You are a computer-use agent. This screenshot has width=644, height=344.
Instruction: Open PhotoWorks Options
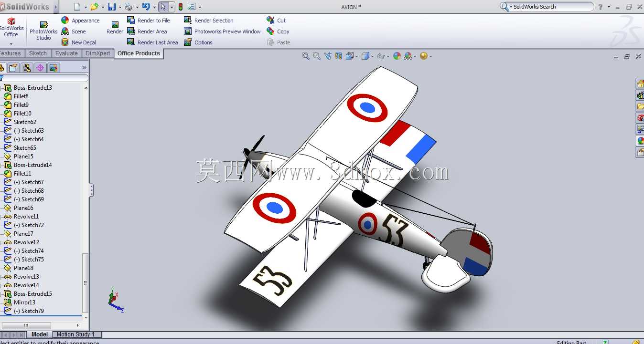[x=198, y=42]
